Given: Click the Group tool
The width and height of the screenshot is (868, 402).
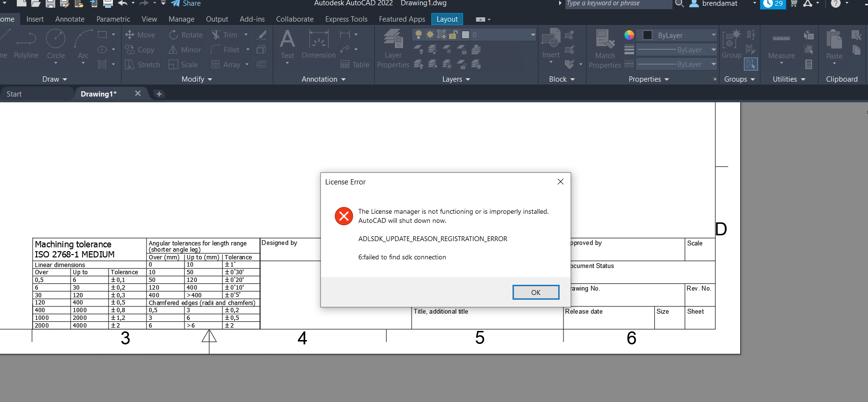Looking at the screenshot, I should [732, 45].
